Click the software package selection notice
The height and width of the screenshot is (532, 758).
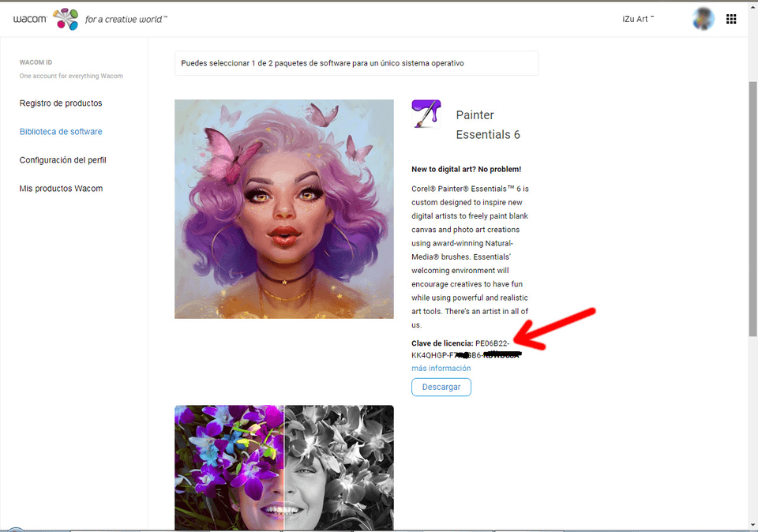(356, 63)
